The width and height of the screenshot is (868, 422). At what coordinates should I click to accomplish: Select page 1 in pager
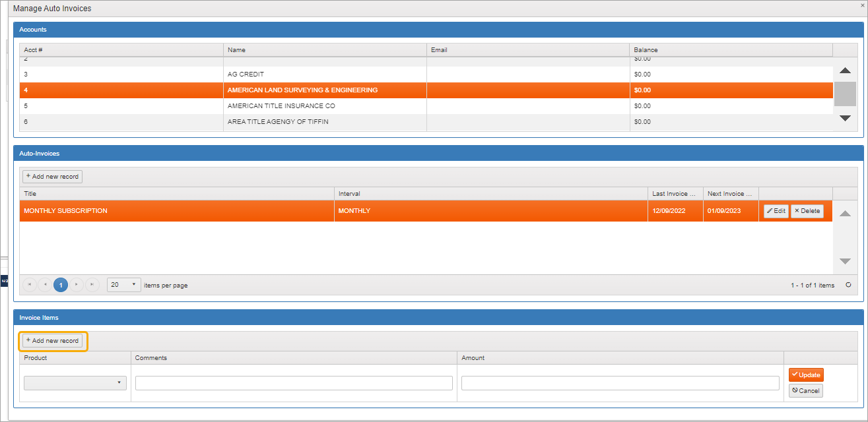click(61, 285)
